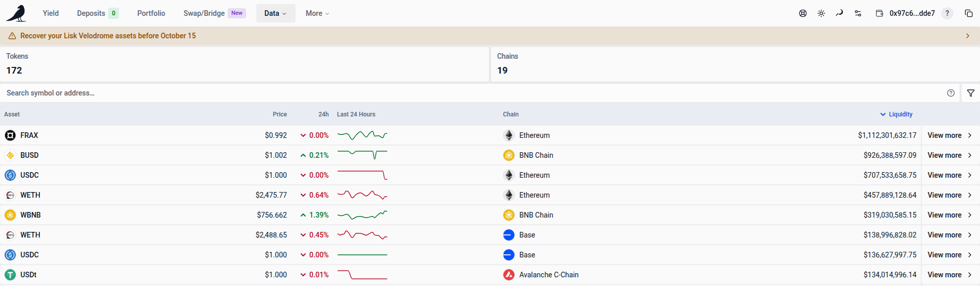
Task: Click the Chain column header
Action: pos(511,114)
